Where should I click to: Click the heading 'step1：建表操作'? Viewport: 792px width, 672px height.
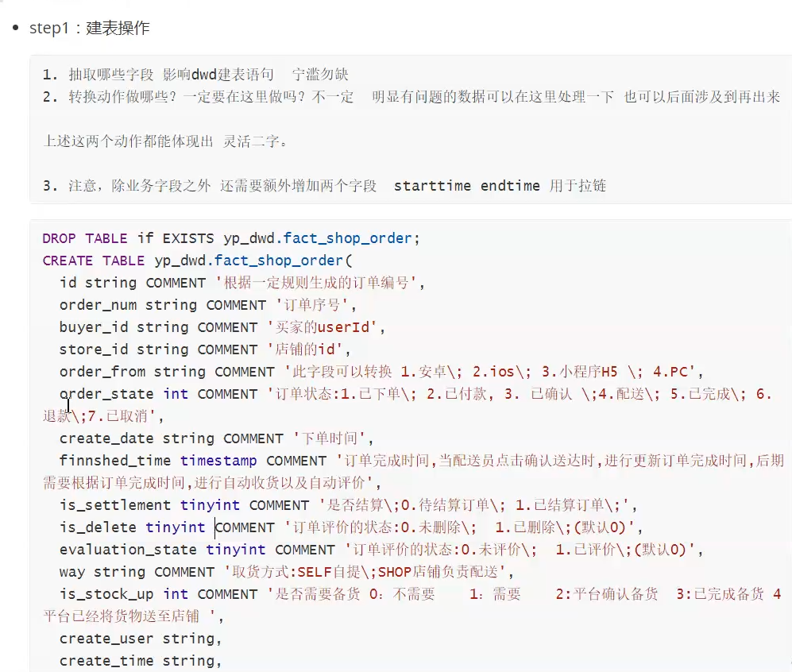coord(90,28)
